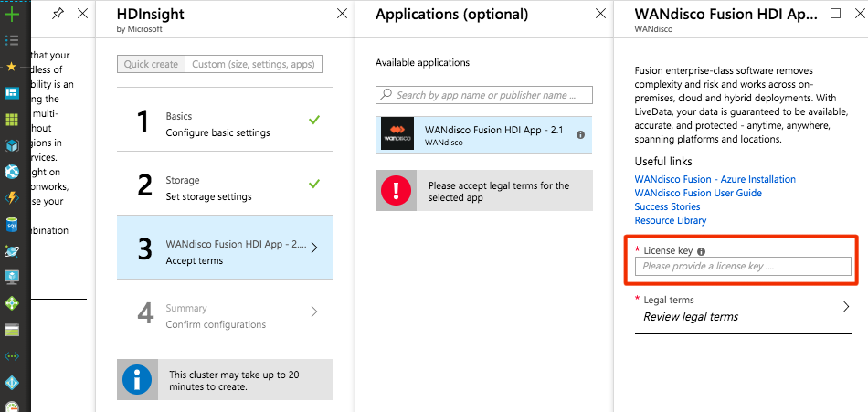Expand the chevron on step 4 Summary
This screenshot has height=412, width=868.
[x=314, y=312]
